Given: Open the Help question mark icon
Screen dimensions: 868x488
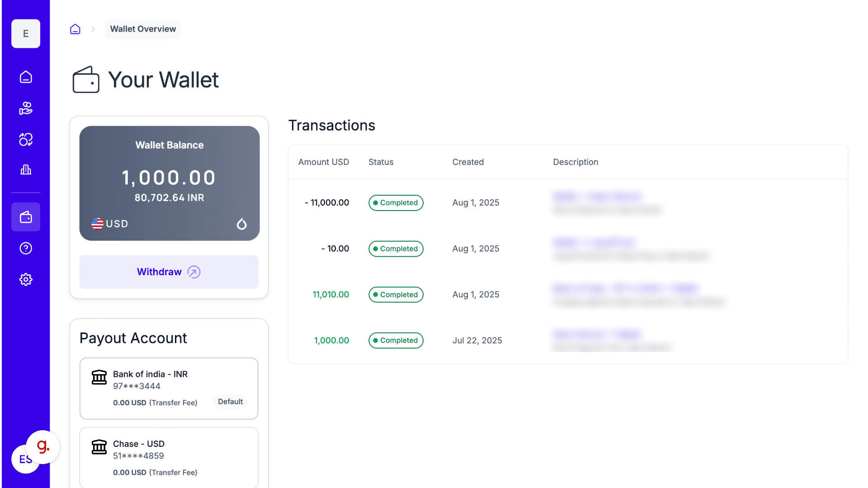Looking at the screenshot, I should [26, 248].
